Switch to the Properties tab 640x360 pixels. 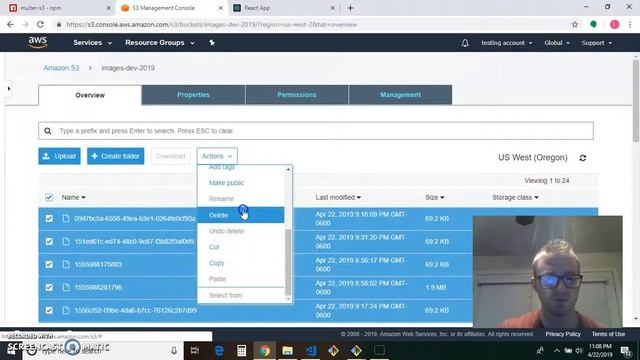click(193, 95)
